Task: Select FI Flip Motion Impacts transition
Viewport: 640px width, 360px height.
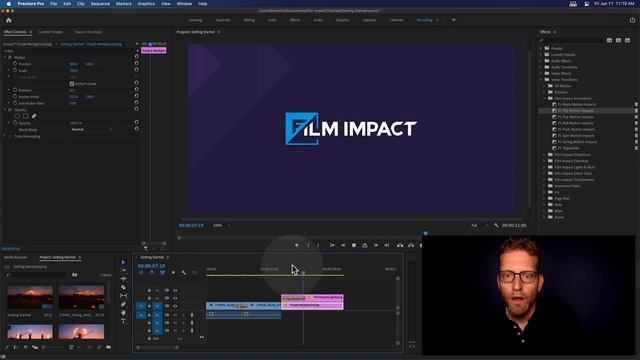Action: (x=575, y=111)
